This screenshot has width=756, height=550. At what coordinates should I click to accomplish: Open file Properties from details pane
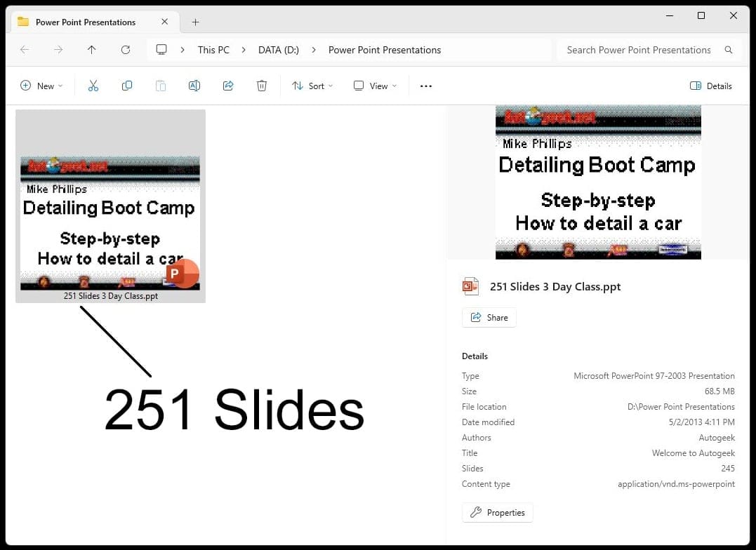coord(497,512)
